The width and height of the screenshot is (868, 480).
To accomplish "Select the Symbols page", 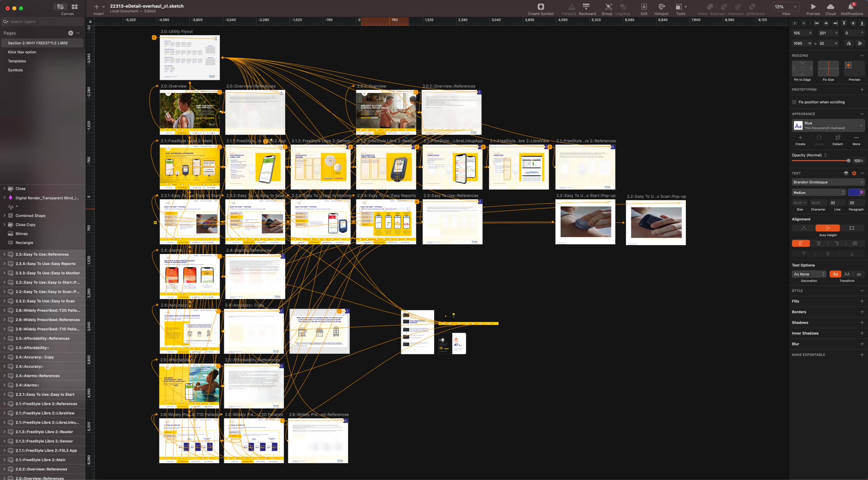I will (x=15, y=70).
